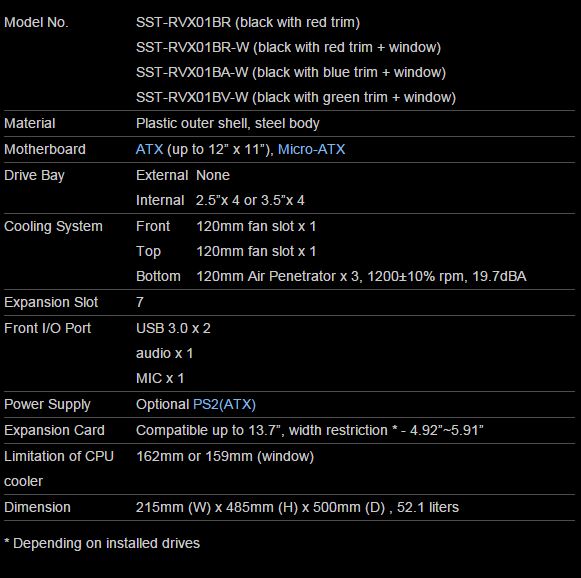This screenshot has height=578, width=581.
Task: Click the Internal 2.5"x 4 or 3.5"x 4 value
Action: pyautogui.click(x=220, y=200)
